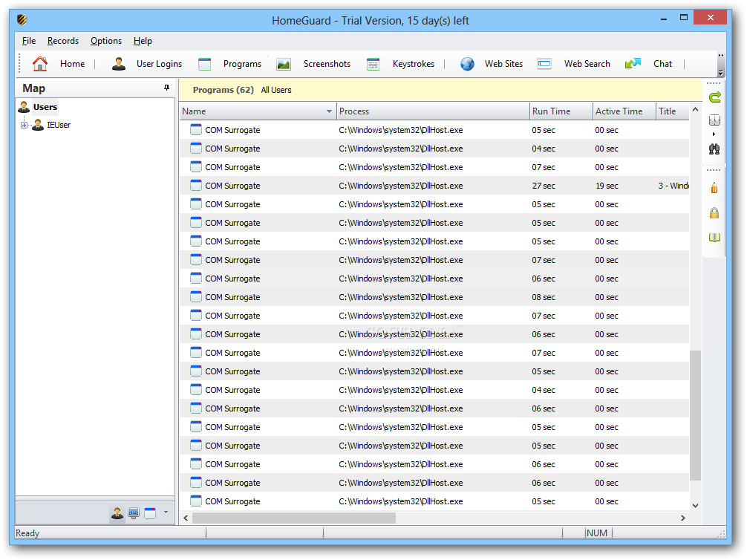Click program icon of the 27 sec row

(196, 185)
